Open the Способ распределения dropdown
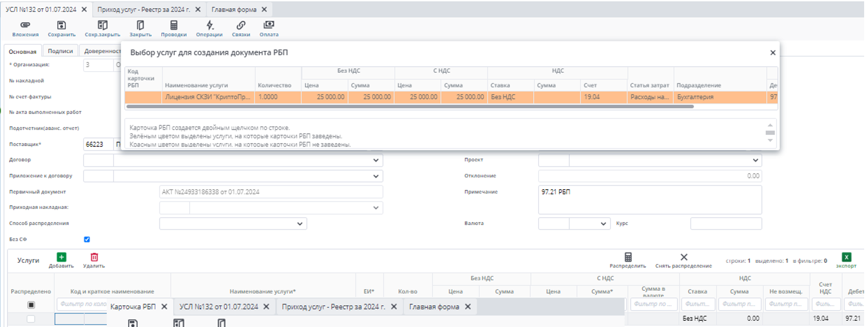868x327 pixels. coord(299,223)
